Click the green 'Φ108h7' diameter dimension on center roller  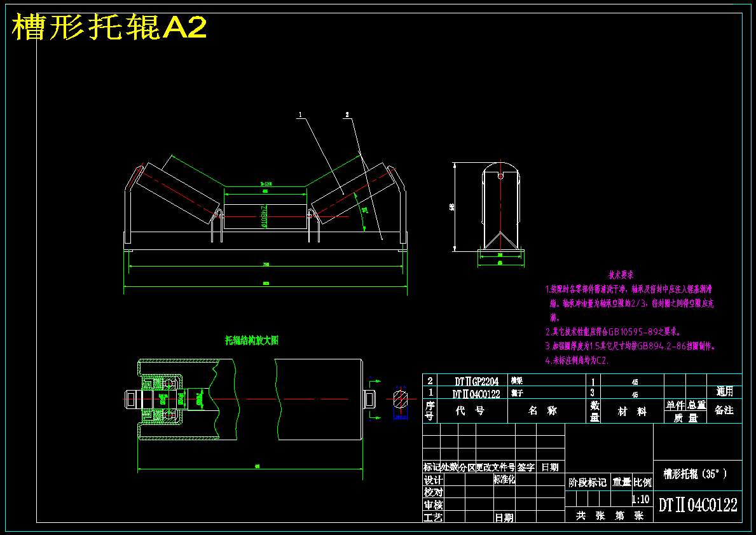point(265,216)
